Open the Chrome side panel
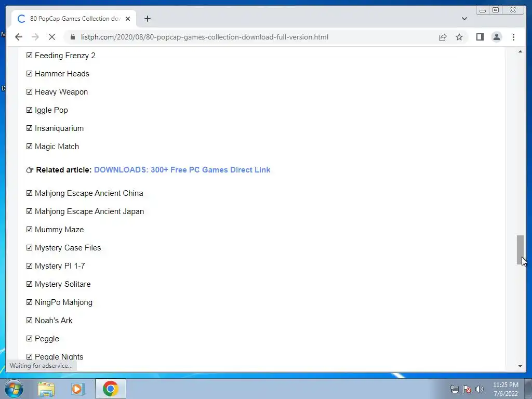Viewport: 532px width, 399px height. (x=480, y=37)
